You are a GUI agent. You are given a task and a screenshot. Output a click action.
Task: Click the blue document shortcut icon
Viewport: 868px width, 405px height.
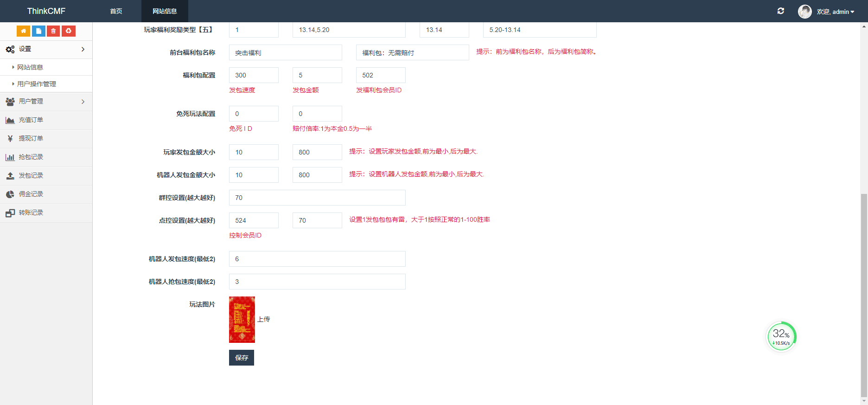pos(38,31)
